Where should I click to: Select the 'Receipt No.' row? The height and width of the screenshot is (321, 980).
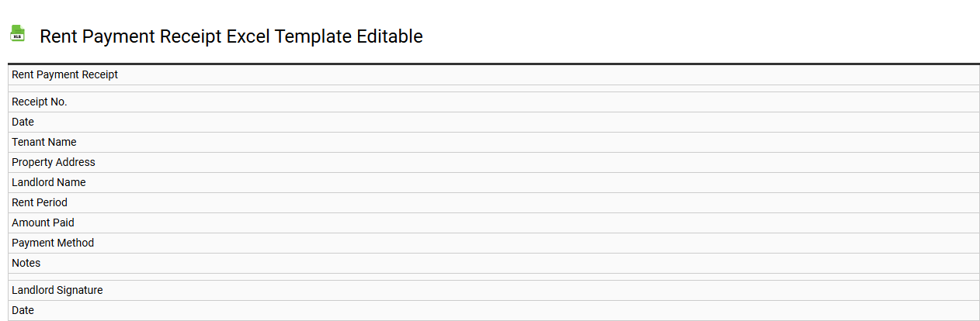tap(40, 102)
